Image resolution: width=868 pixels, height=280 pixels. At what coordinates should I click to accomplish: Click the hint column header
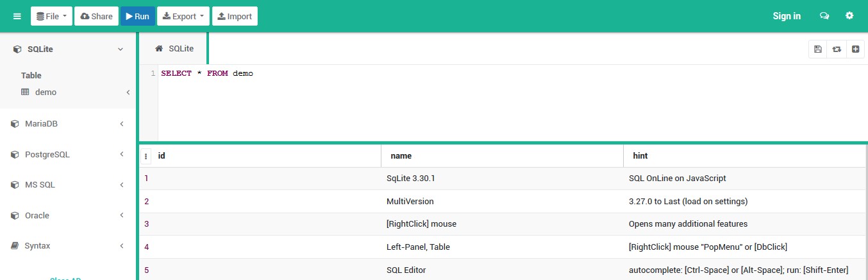(x=746, y=155)
